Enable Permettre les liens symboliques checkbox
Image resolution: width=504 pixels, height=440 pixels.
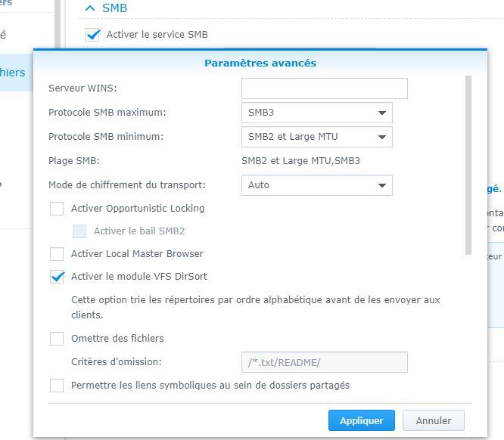57,386
